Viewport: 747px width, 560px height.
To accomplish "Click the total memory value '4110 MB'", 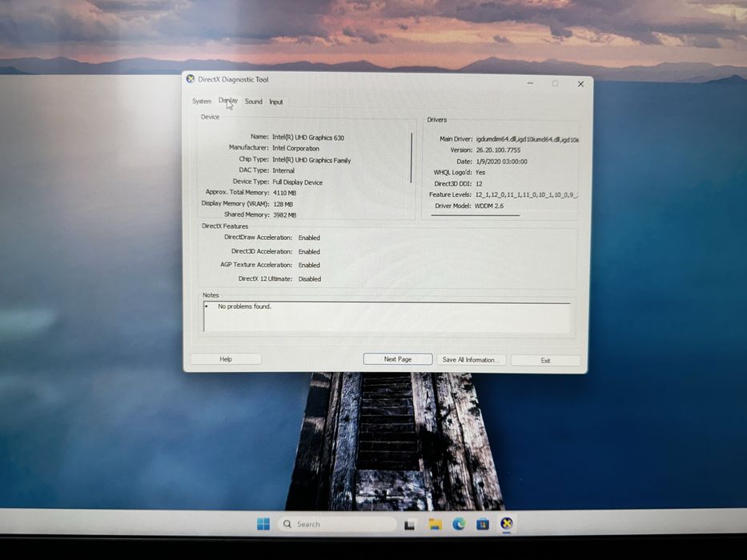I will click(x=284, y=193).
